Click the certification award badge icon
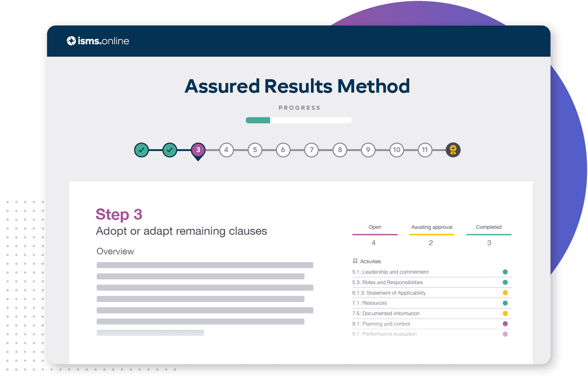Image resolution: width=588 pixels, height=376 pixels. [453, 150]
